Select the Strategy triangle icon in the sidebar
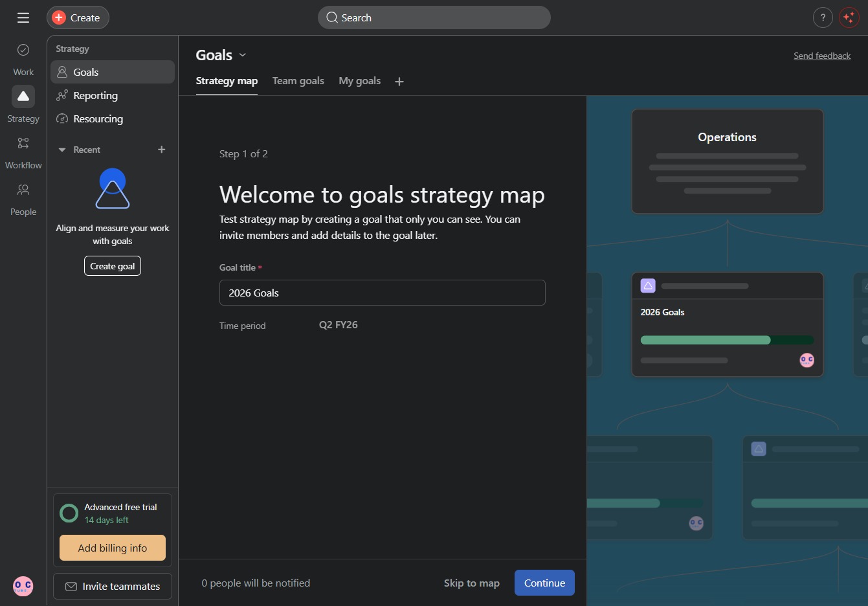868x606 pixels. 23,96
